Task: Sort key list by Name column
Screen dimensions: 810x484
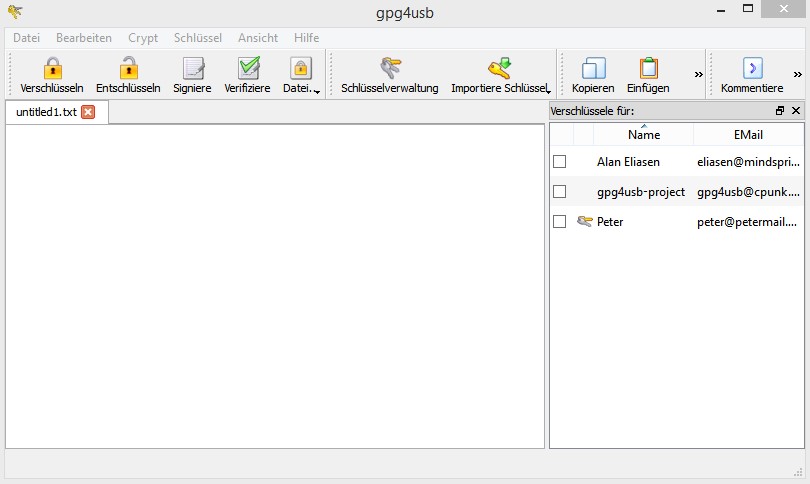Action: point(643,135)
